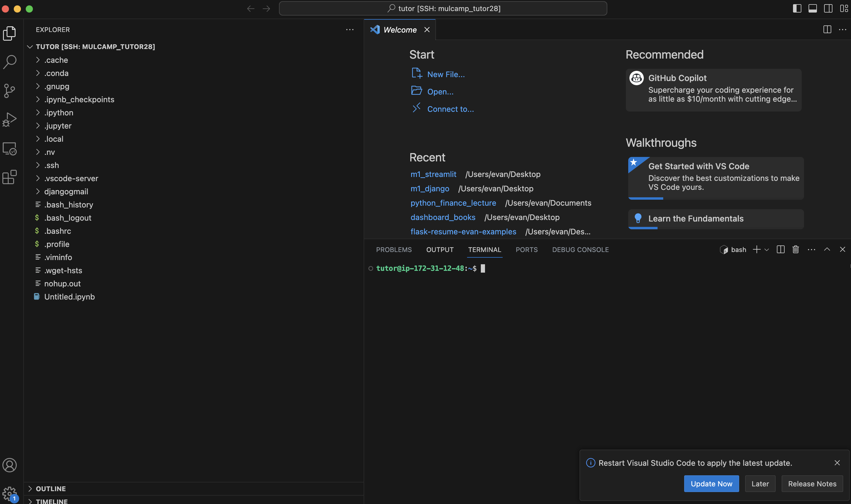Image resolution: width=851 pixels, height=504 pixels.
Task: Go back with the navigation arrow
Action: 251,8
